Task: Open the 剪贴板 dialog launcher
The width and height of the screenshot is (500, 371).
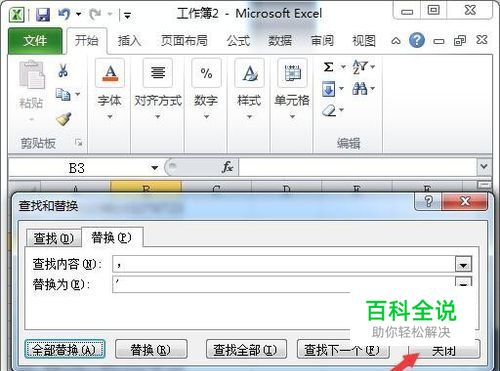Action: coord(79,143)
